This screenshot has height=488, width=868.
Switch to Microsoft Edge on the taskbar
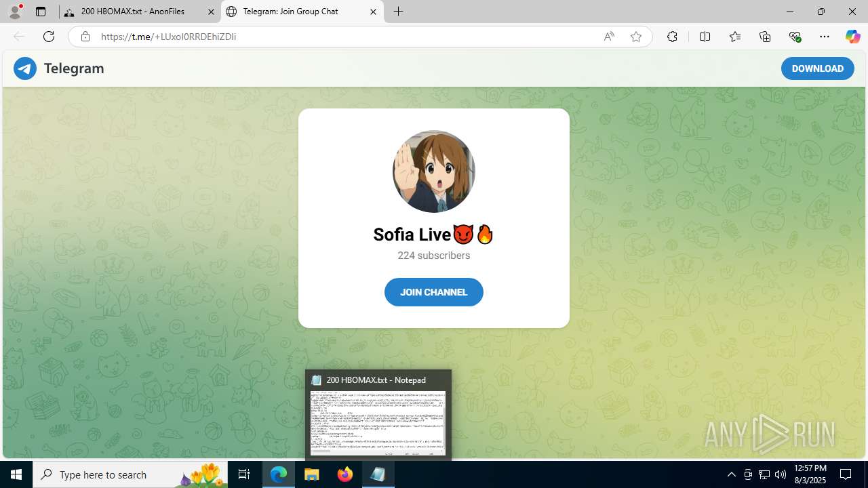[x=279, y=474]
